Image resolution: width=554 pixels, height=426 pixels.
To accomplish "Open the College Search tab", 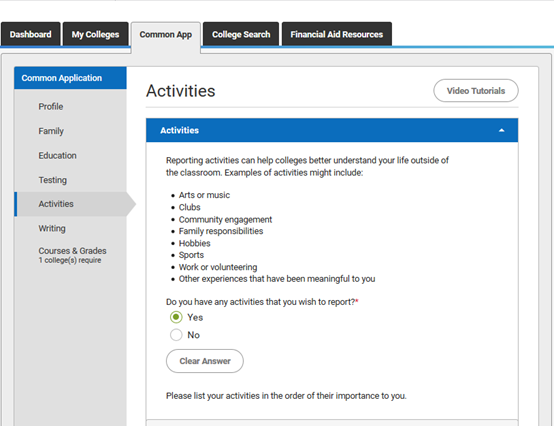I will click(241, 34).
